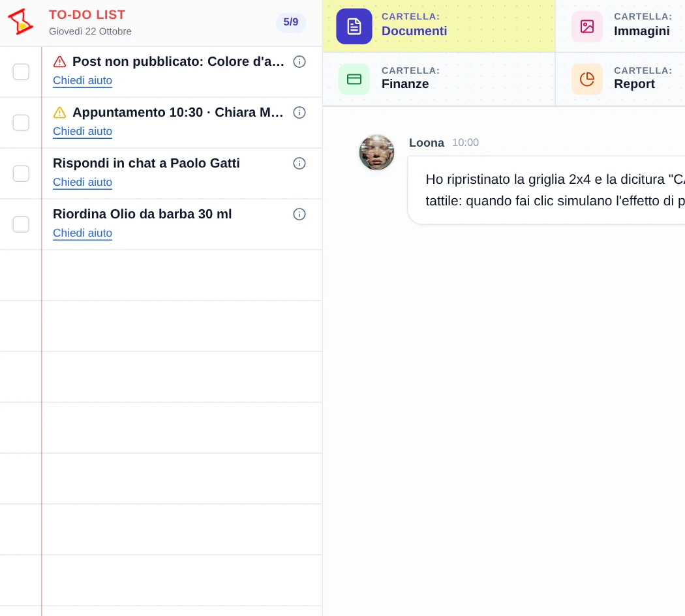The image size is (685, 616).
Task: Open info for Appuntamento 10:30 task
Action: click(299, 113)
